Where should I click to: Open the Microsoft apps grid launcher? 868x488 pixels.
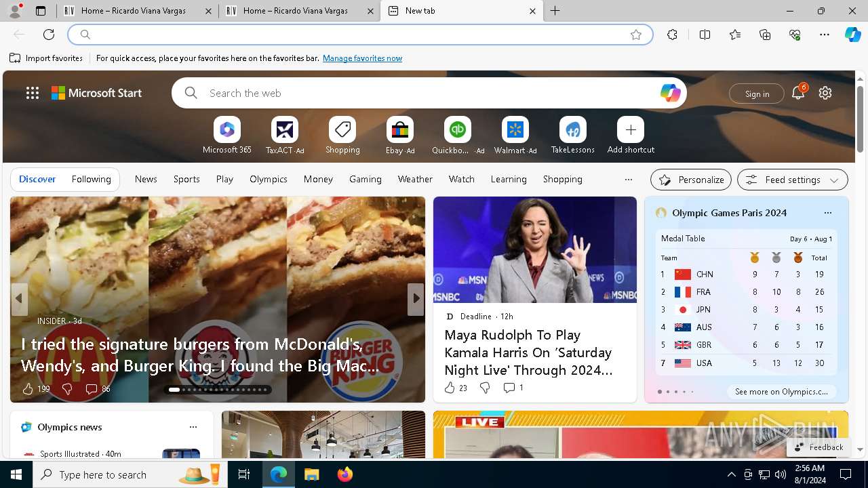(33, 93)
